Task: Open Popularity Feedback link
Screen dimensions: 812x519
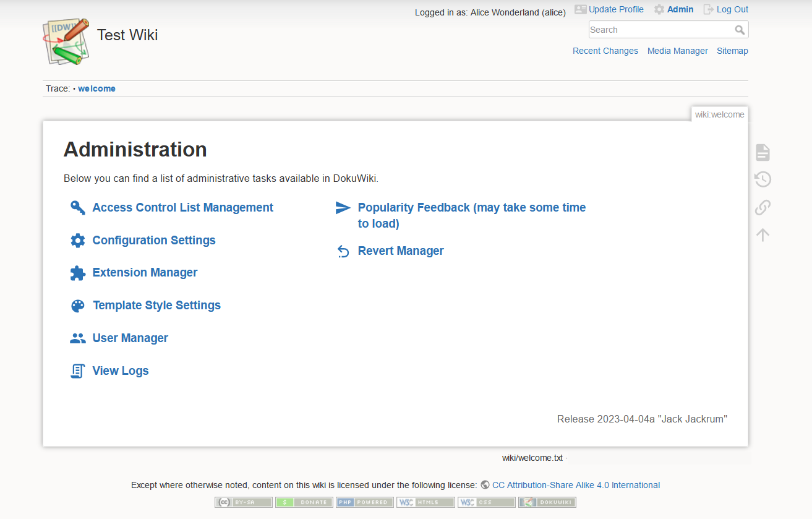Action: point(472,216)
